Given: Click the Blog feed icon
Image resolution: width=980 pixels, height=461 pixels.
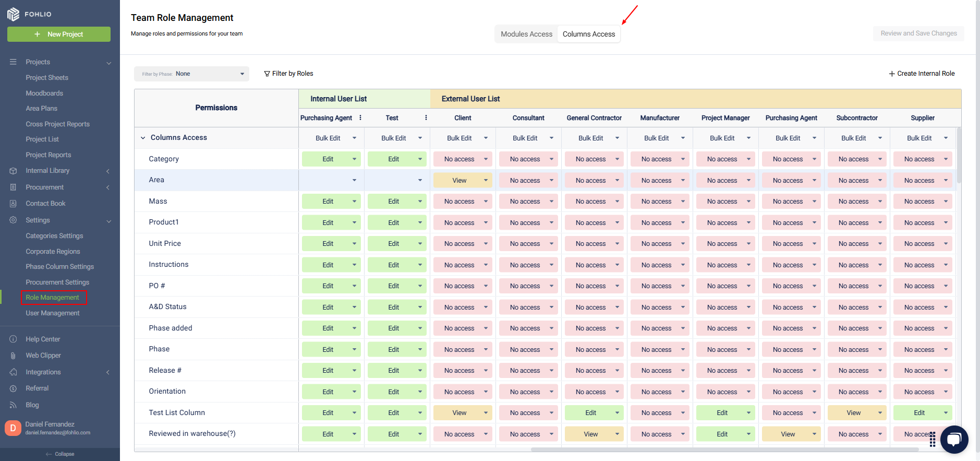Looking at the screenshot, I should tap(13, 405).
